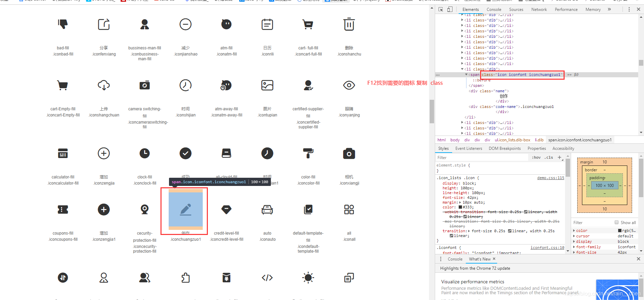The image size is (644, 300).
Task: Select the trash iconshanchu icon
Action: tap(349, 24)
